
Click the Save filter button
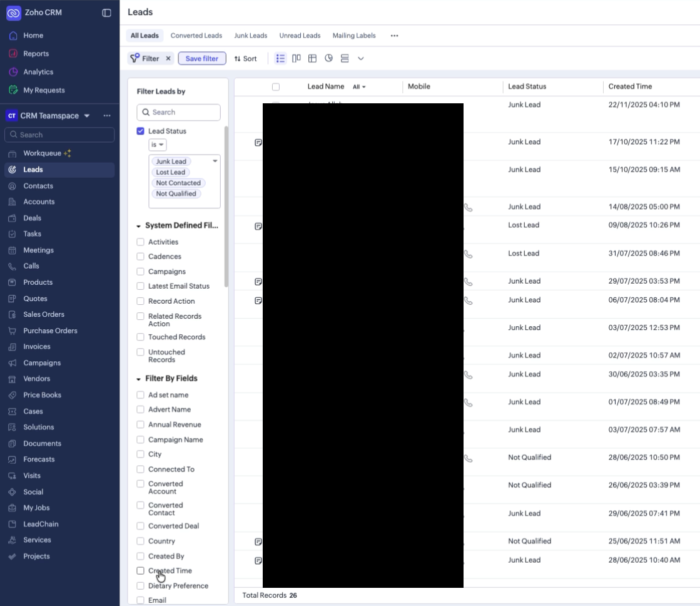(x=202, y=59)
